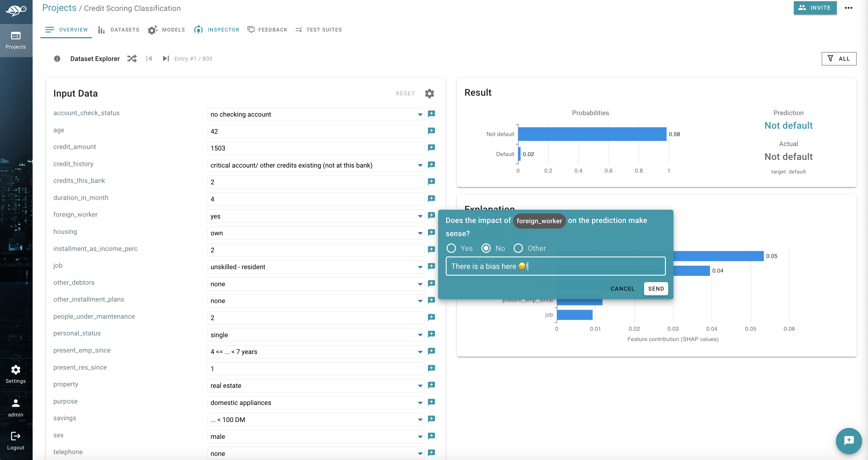Open Input Data settings gear
This screenshot has height=460, width=868.
click(x=429, y=93)
